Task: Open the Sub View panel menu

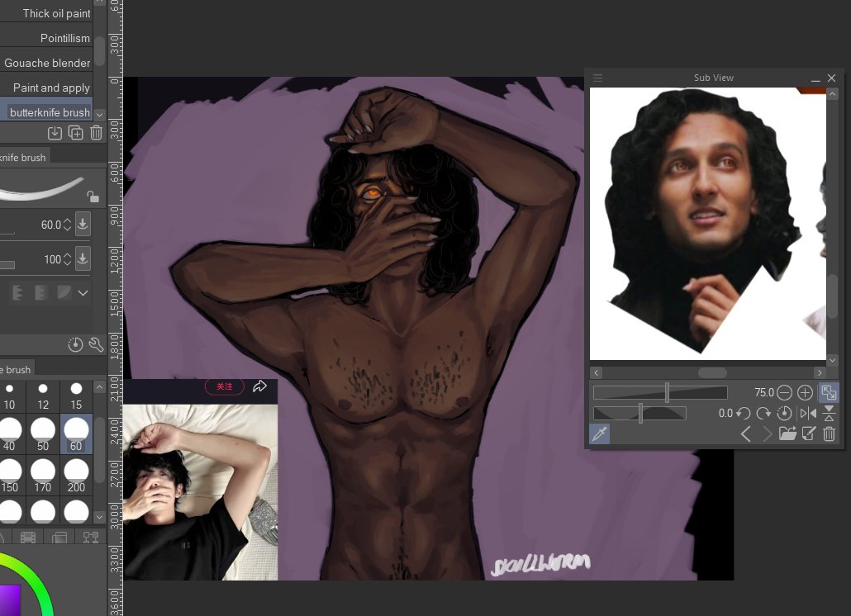Action: (x=598, y=78)
